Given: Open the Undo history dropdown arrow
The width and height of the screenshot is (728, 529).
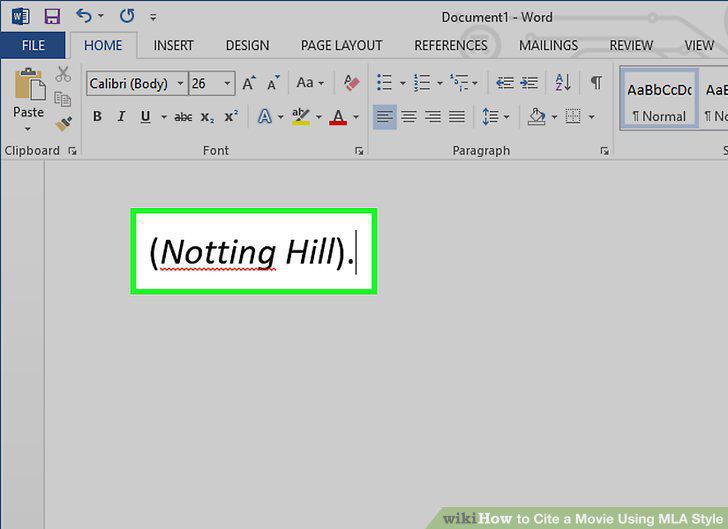Looking at the screenshot, I should coord(101,16).
